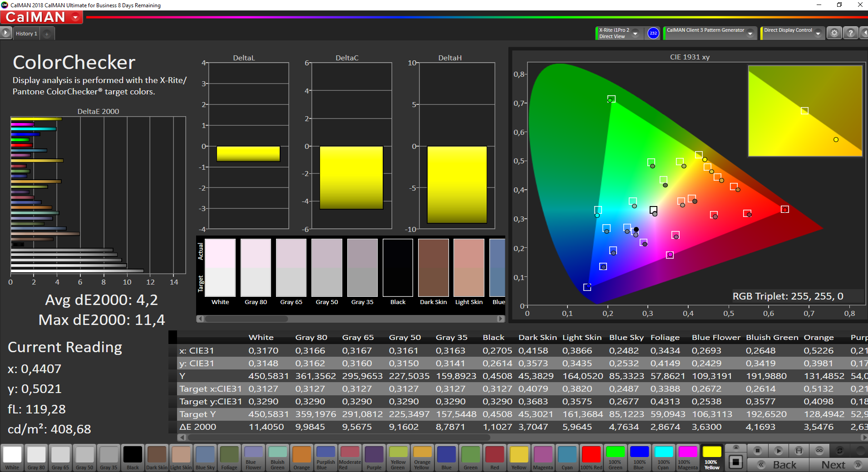Open the X-Rite i1Pro 2 meter dropdown
This screenshot has width=868, height=472.
coord(636,33)
